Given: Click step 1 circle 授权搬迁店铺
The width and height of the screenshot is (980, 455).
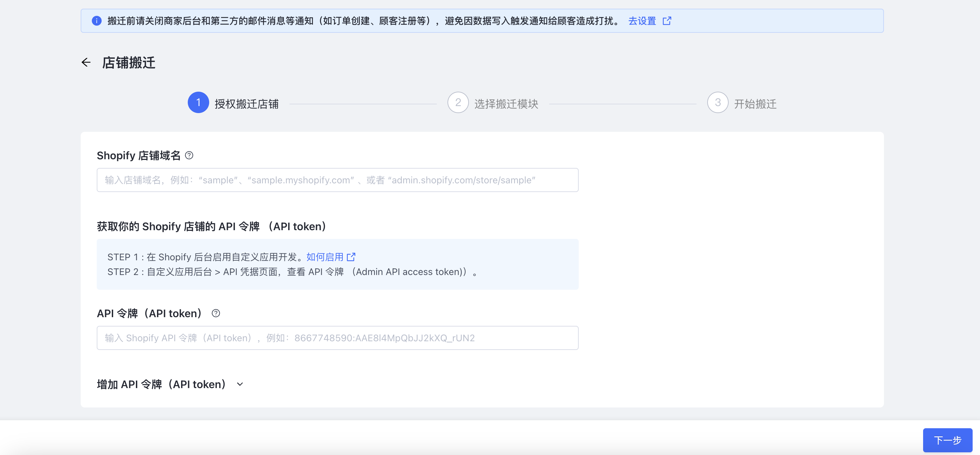Looking at the screenshot, I should [198, 103].
